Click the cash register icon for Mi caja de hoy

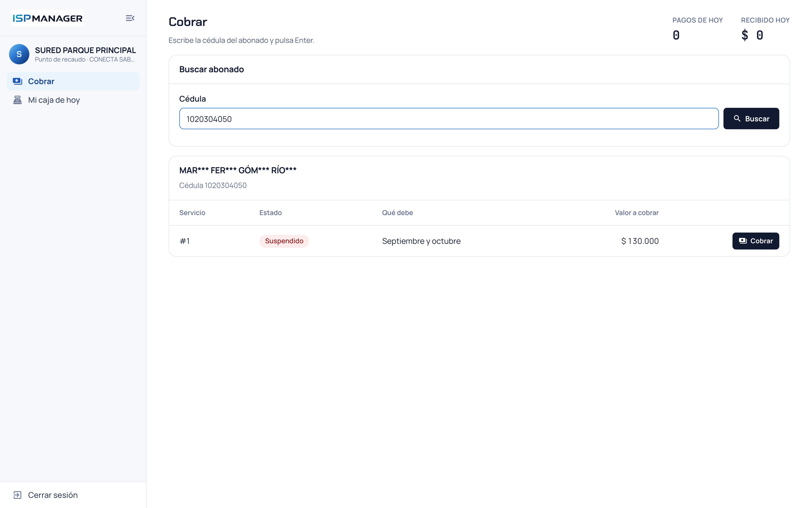(x=17, y=100)
